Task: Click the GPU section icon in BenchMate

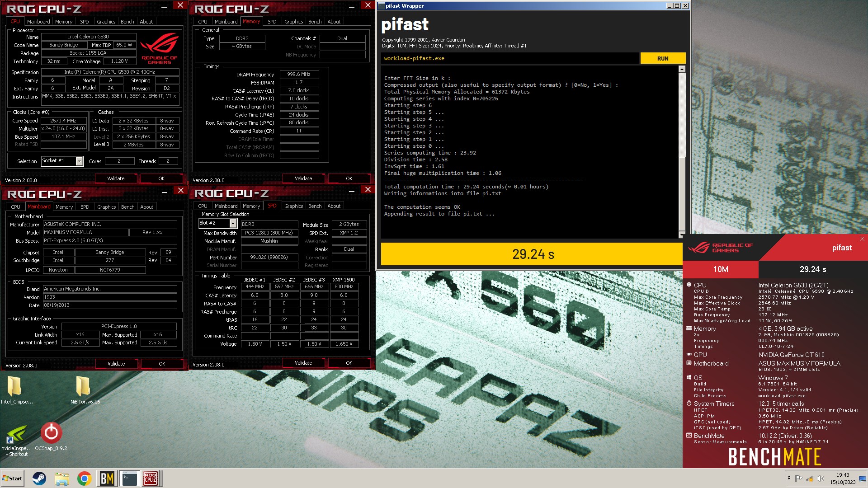Action: [x=689, y=354]
